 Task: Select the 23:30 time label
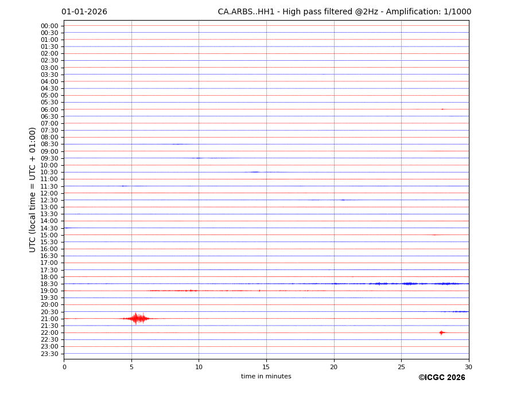49,354
